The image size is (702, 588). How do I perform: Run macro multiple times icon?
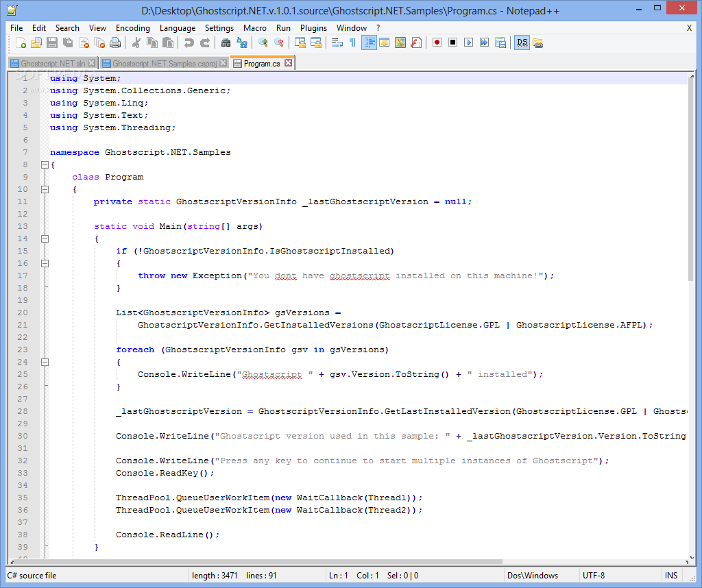click(x=485, y=43)
